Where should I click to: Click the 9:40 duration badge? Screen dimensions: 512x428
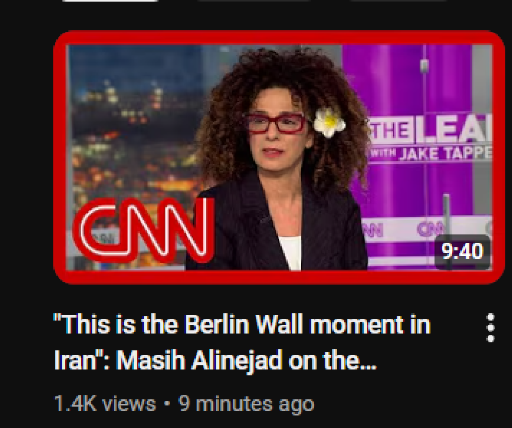click(x=462, y=251)
